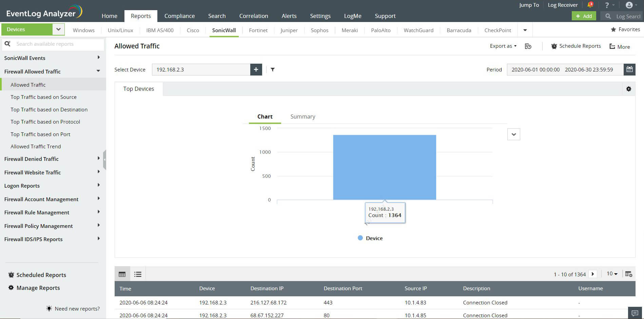Open the Top Devices gear settings
644x319 pixels.
629,89
